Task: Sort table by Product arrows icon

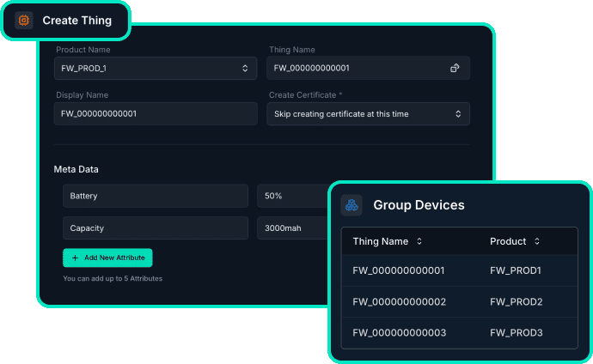Action: click(537, 241)
